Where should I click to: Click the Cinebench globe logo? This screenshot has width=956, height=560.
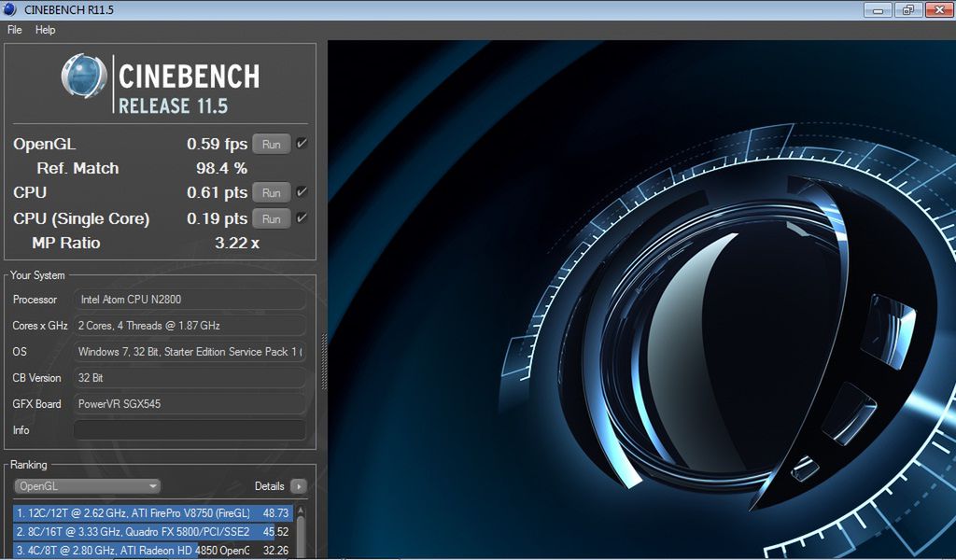pos(84,77)
